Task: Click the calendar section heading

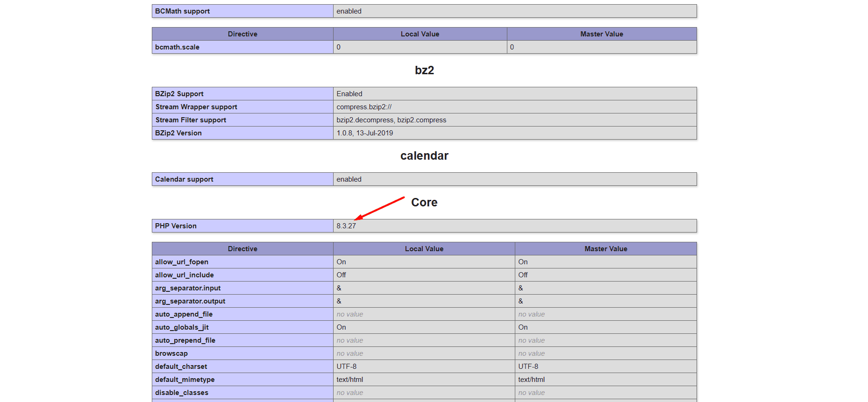Action: (424, 156)
